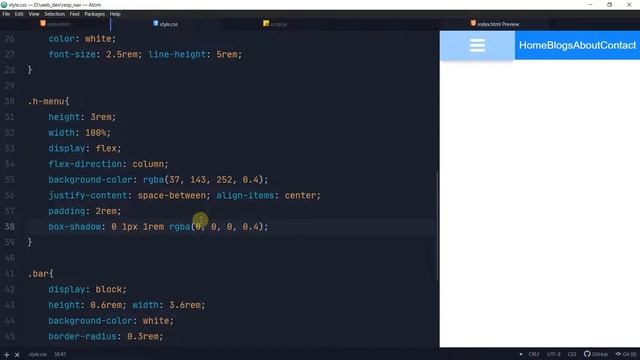
Task: Click UTF-8 encoding selector
Action: click(553, 354)
